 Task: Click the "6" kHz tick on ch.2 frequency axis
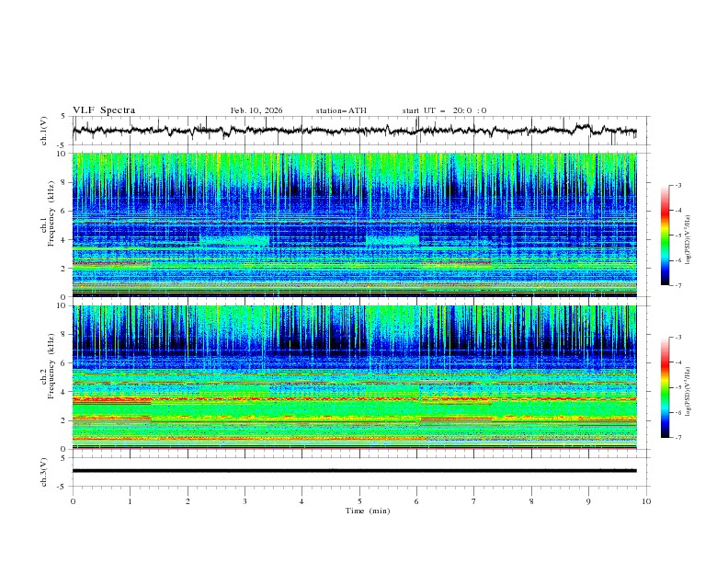65,363
